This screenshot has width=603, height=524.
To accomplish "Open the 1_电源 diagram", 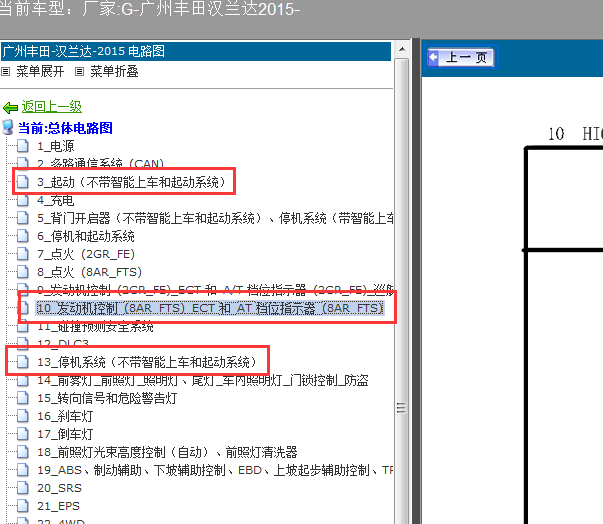I will 56,146.
